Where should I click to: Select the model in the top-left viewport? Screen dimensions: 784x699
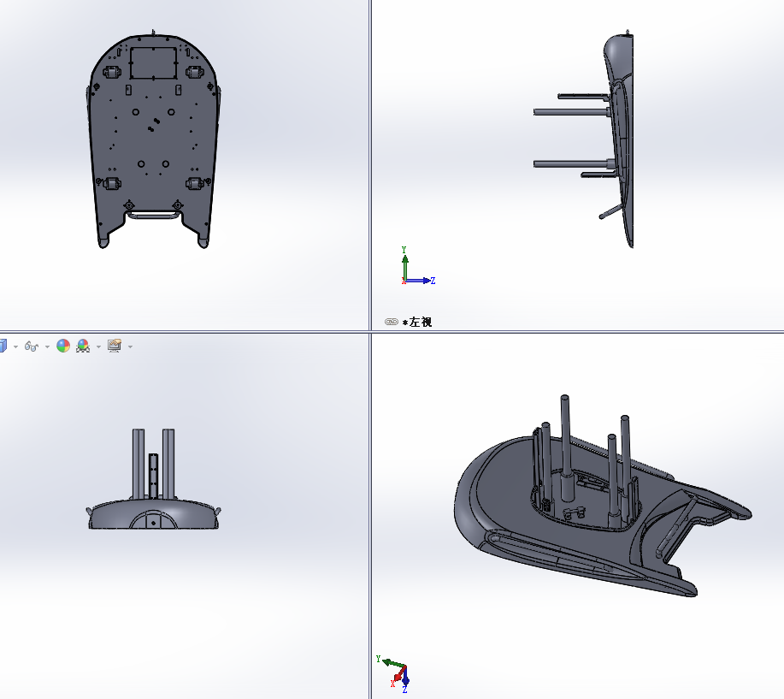click(153, 139)
